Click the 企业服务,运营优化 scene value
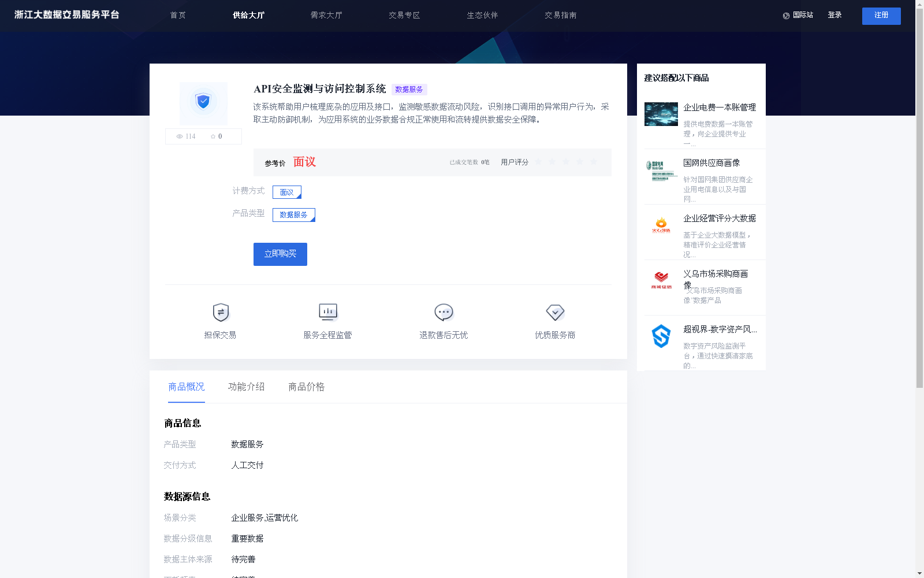This screenshot has width=924, height=578. pos(264,518)
